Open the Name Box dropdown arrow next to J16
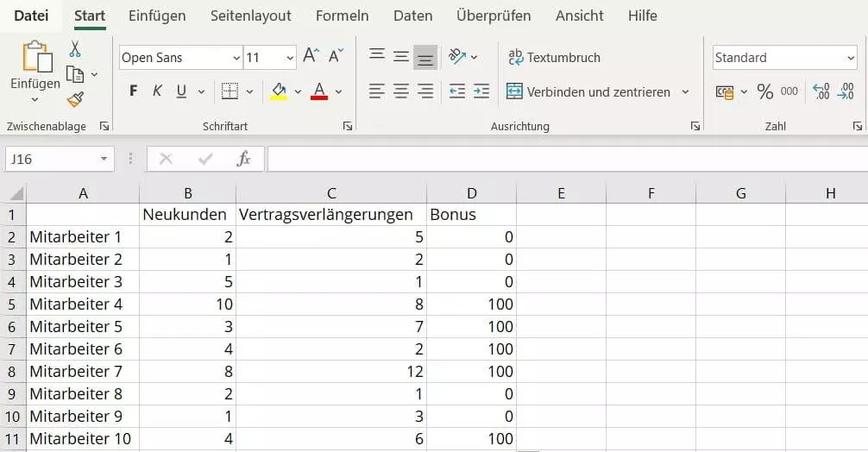The width and height of the screenshot is (868, 452). click(104, 160)
